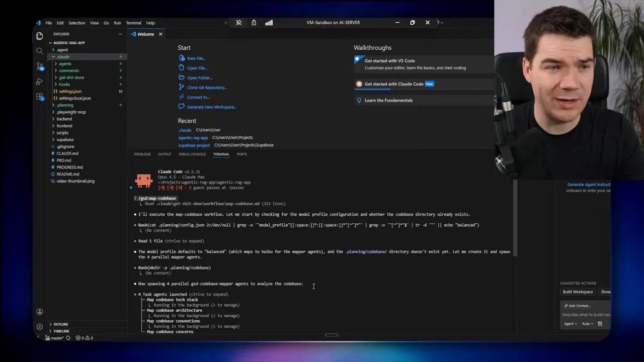Click the notifications bell in the title bar
The height and width of the screenshot is (362, 644).
tap(238, 22)
